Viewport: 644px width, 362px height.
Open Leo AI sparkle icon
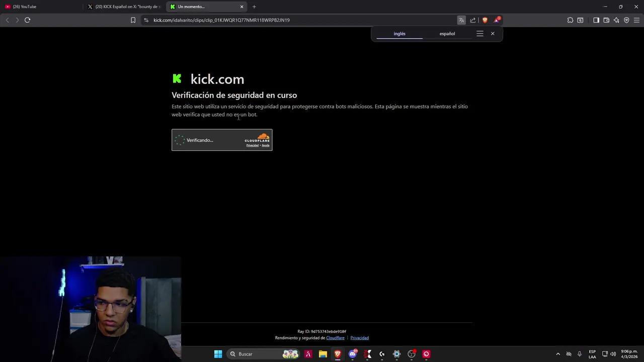616,20
